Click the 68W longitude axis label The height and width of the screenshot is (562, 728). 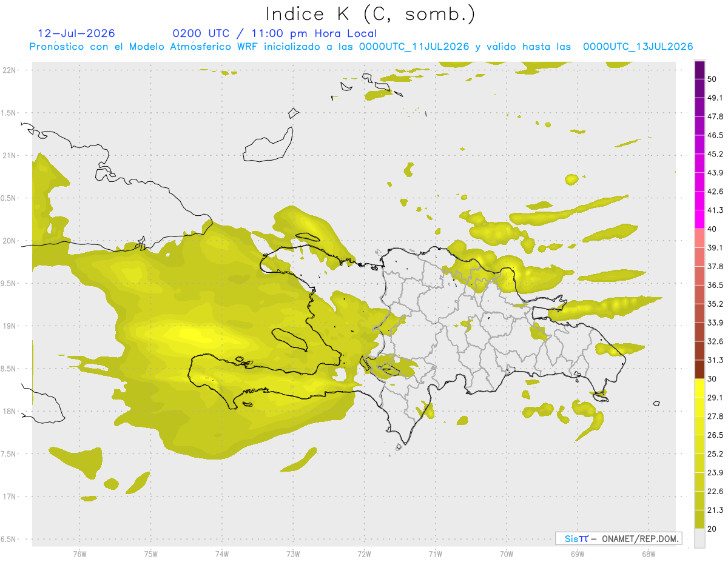tap(648, 554)
